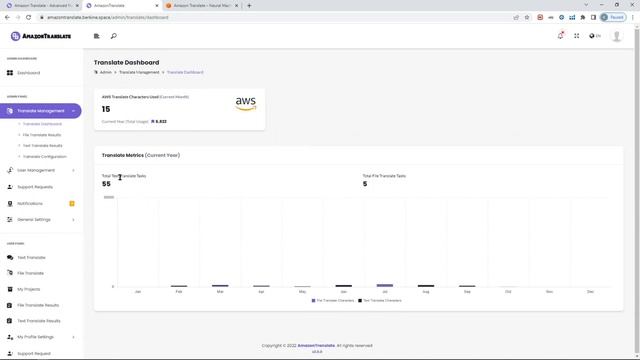
Task: Expand General Settings chevron
Action: point(73,220)
